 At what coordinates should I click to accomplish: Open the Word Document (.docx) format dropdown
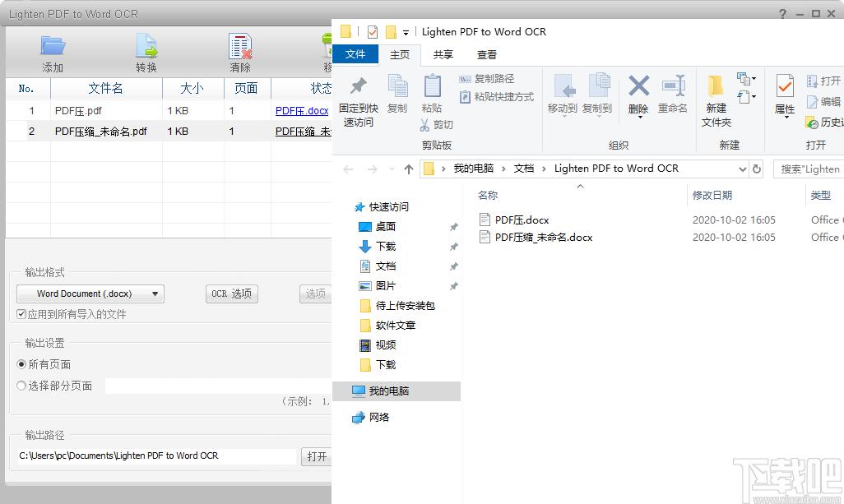pos(90,294)
